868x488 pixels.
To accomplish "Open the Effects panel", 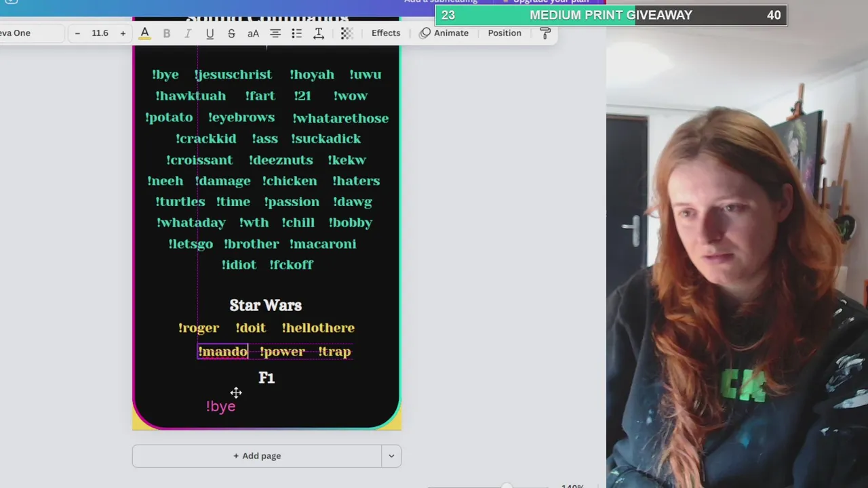I will tap(386, 33).
